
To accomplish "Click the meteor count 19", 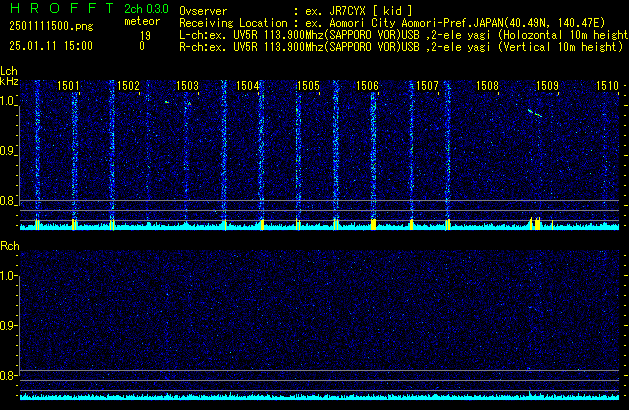I will tap(146, 36).
